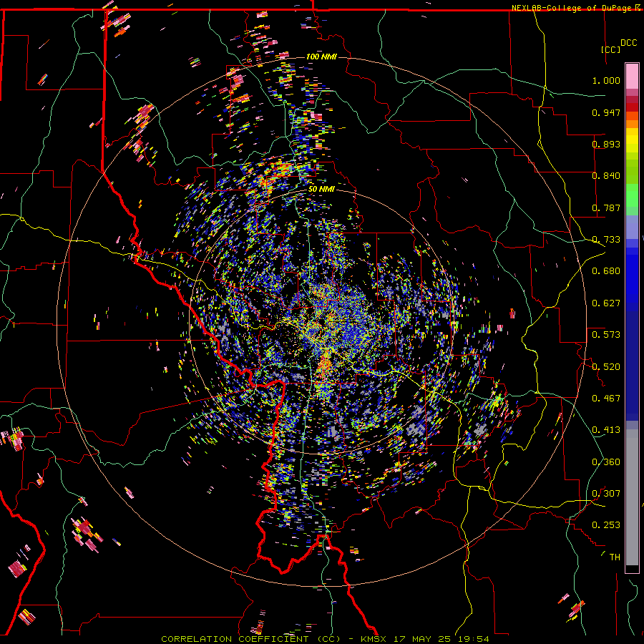This screenshot has width=644, height=644.
Task: Click the [CC] units label
Action: click(611, 49)
